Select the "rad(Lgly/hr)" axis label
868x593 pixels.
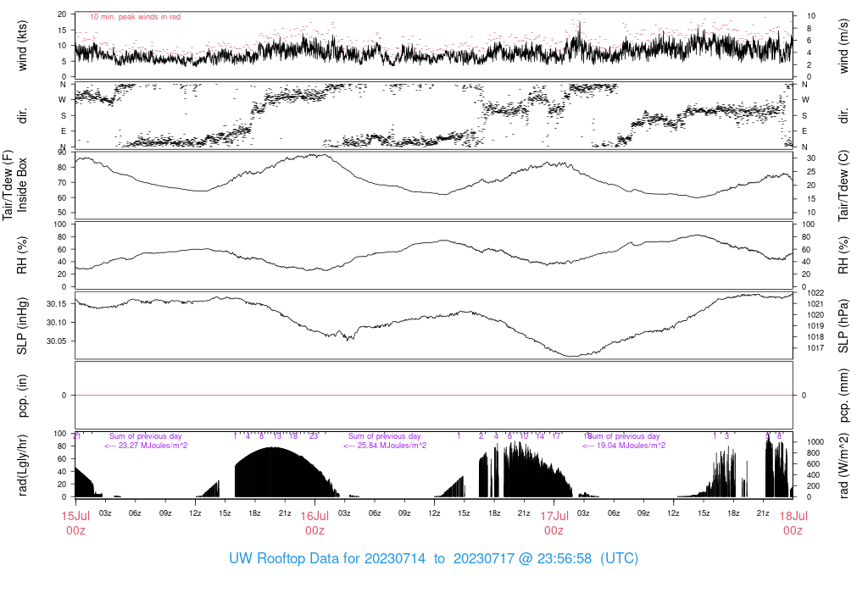(x=22, y=465)
